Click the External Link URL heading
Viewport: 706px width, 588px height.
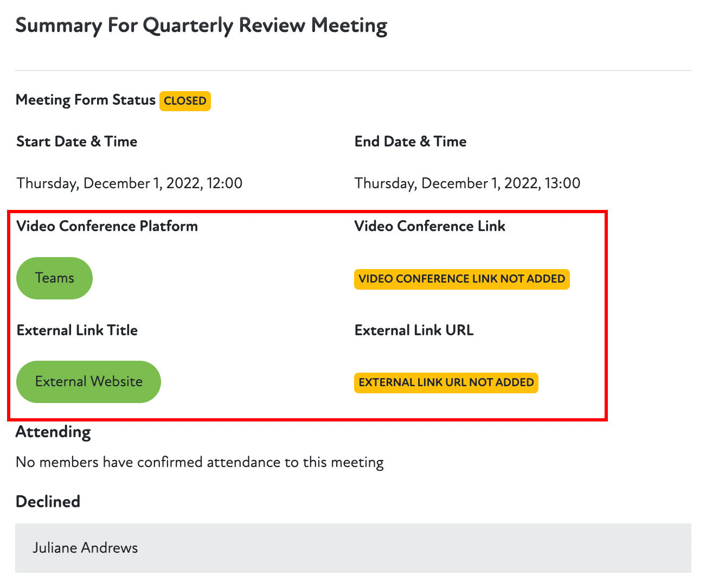[x=414, y=330]
